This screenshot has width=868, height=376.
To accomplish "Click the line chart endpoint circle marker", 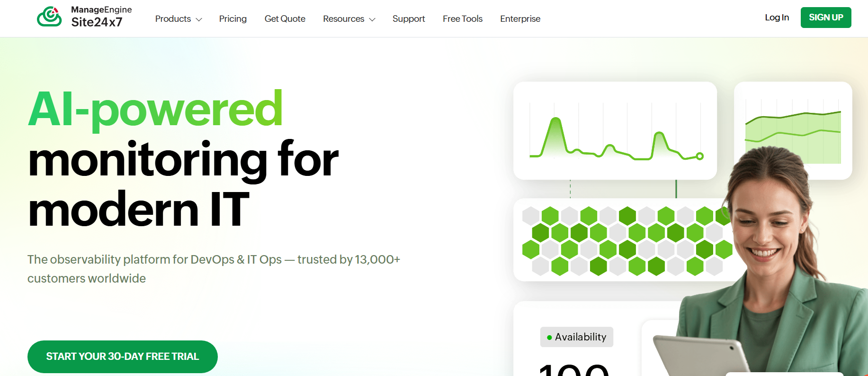I will (x=700, y=156).
